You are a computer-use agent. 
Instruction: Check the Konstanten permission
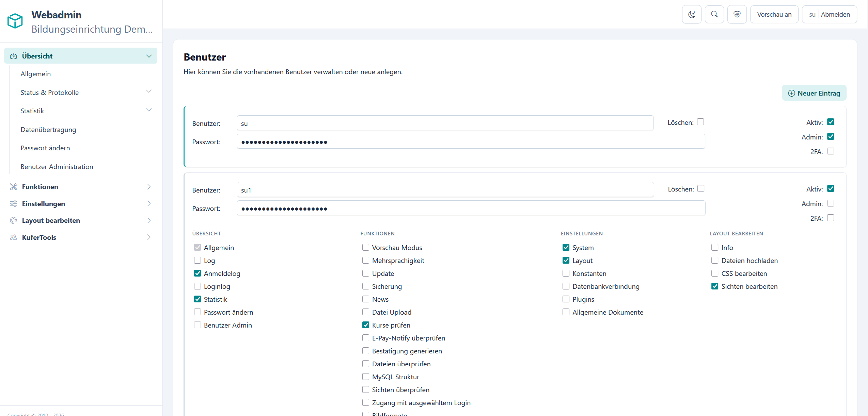(x=566, y=273)
